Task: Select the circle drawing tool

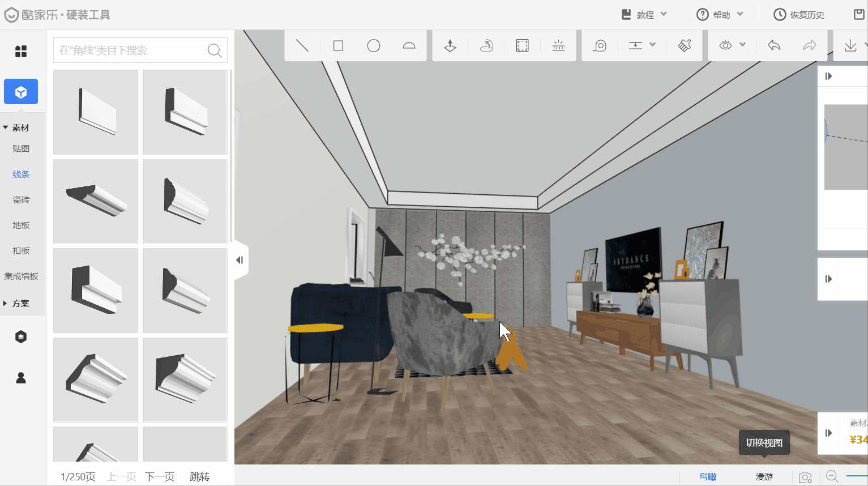Action: 374,45
